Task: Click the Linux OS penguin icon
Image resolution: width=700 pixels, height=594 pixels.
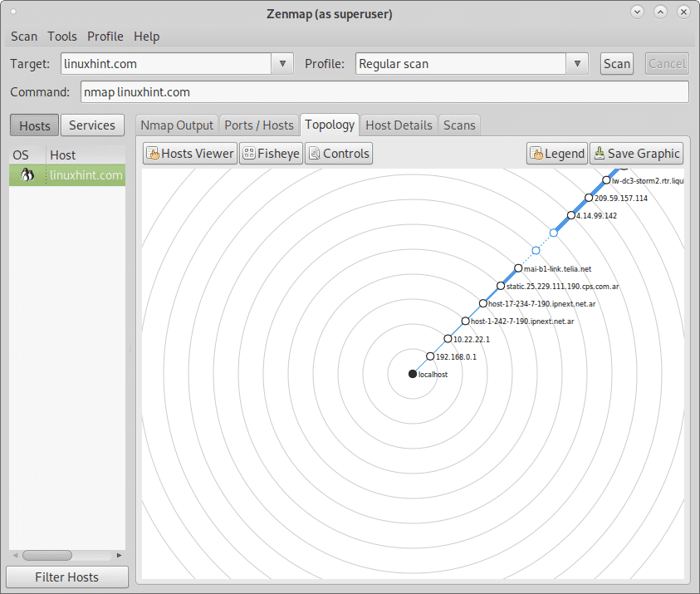Action: [27, 175]
